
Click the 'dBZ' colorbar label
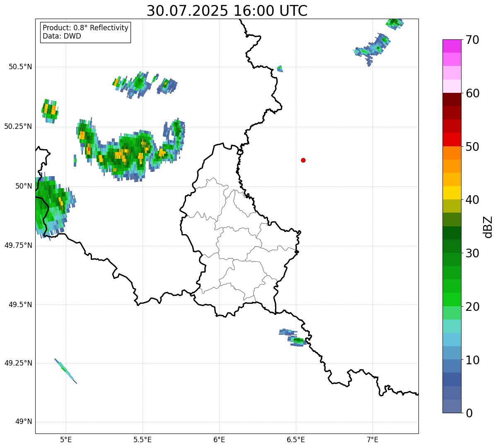pos(488,227)
